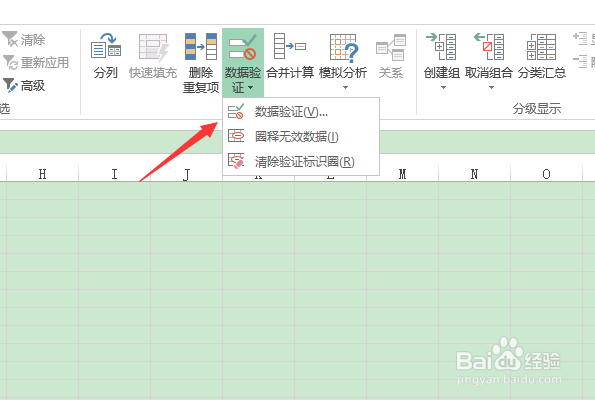This screenshot has width=595, height=400.
Task: Click the Reapply (重新应用) filter button
Action: pyautogui.click(x=36, y=62)
